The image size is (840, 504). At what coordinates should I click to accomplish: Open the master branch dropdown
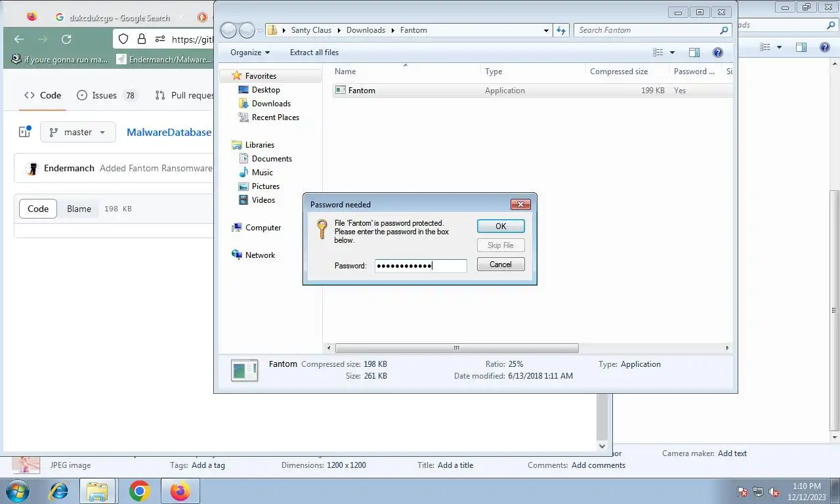pyautogui.click(x=77, y=132)
